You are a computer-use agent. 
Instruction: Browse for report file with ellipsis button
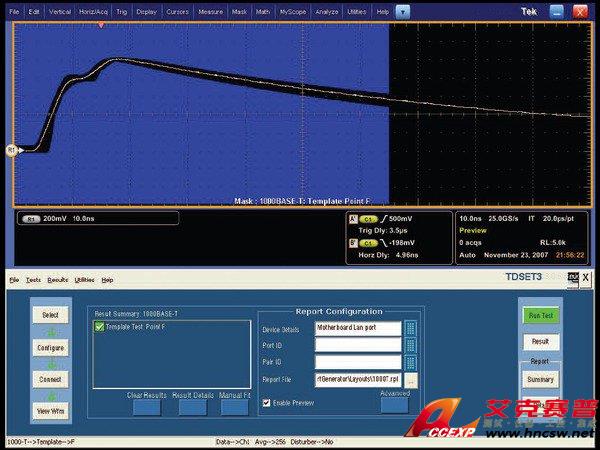[x=411, y=379]
